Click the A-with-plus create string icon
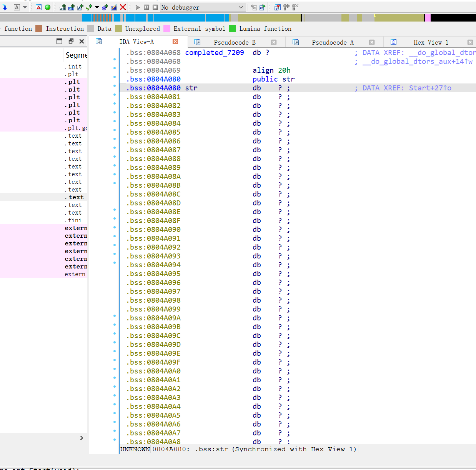476x470 pixels. 80,7
